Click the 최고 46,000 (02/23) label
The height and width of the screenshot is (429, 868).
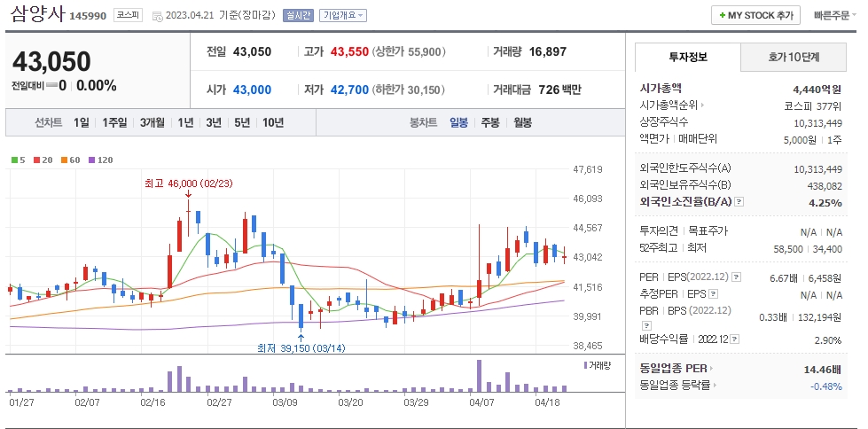point(188,183)
